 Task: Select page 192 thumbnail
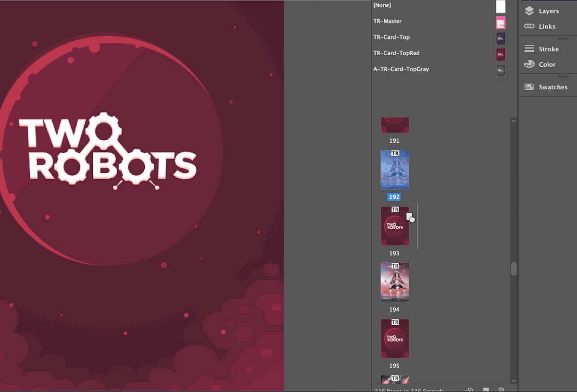point(395,170)
